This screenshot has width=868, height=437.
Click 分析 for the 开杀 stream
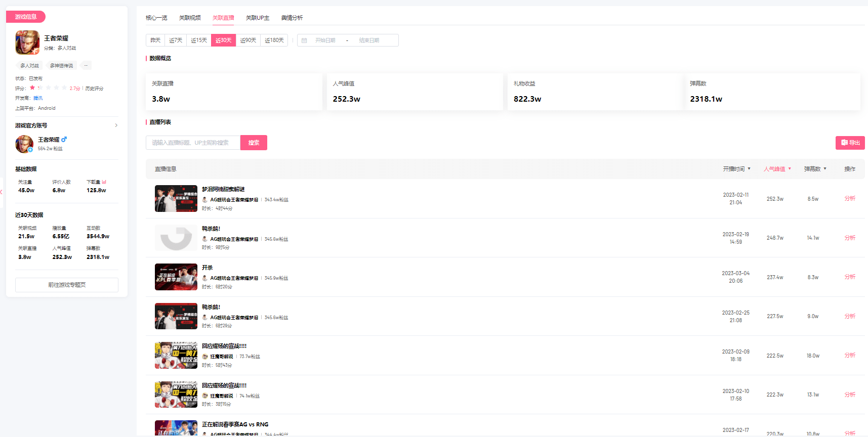850,277
